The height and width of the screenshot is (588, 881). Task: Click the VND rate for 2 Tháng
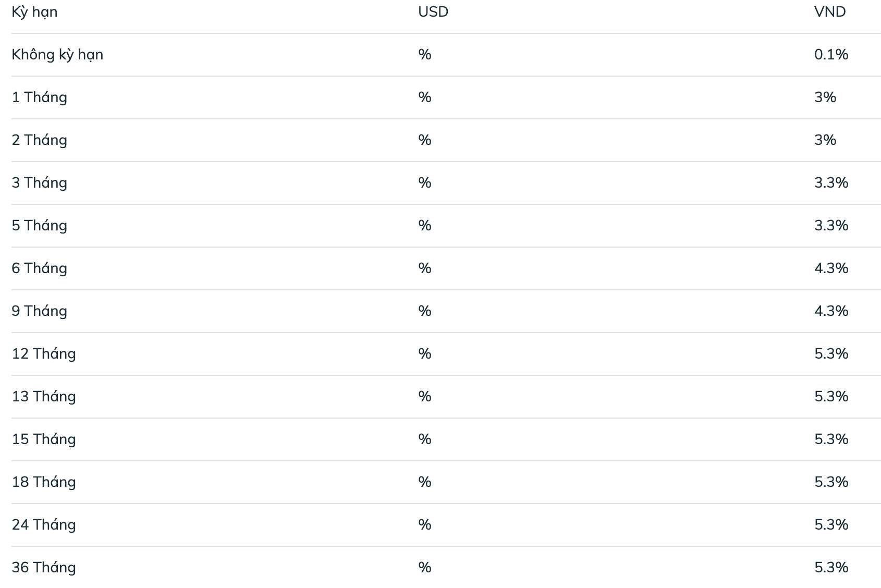click(825, 140)
